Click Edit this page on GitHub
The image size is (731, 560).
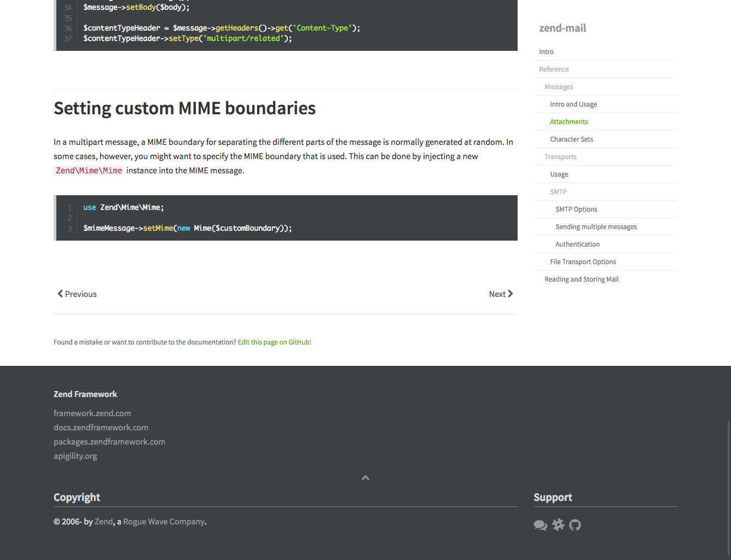coord(274,342)
